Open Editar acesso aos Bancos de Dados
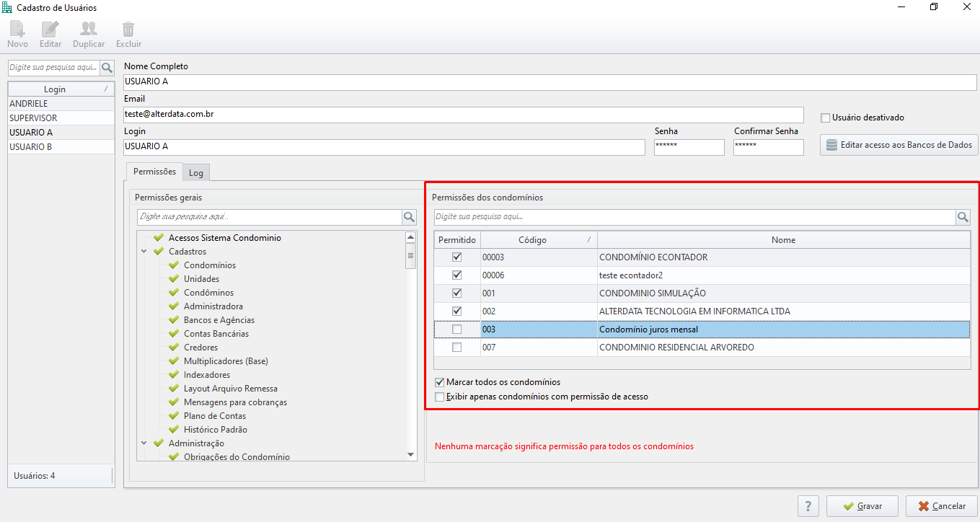Image resolution: width=980 pixels, height=522 pixels. [899, 145]
